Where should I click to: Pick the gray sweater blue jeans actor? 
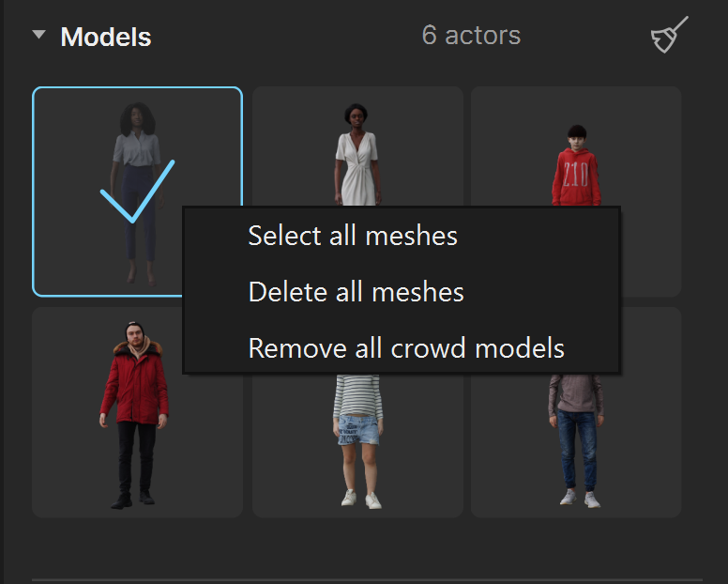[x=576, y=446]
